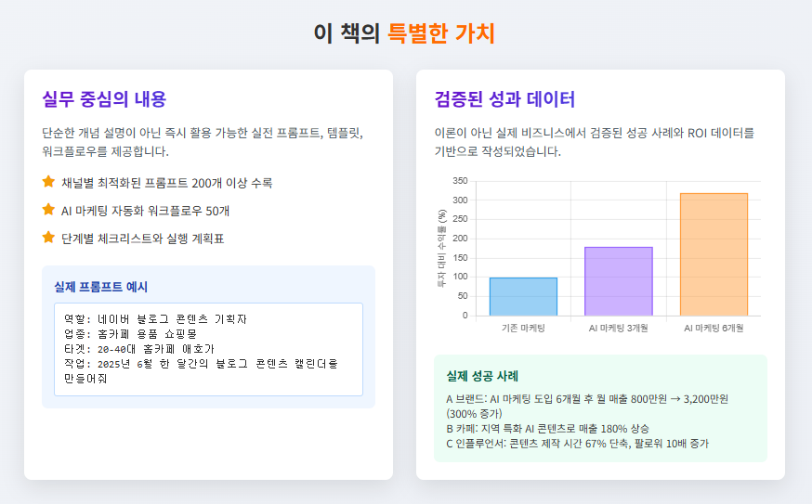Click the 검증된 성과 데이터 heading

tap(504, 99)
